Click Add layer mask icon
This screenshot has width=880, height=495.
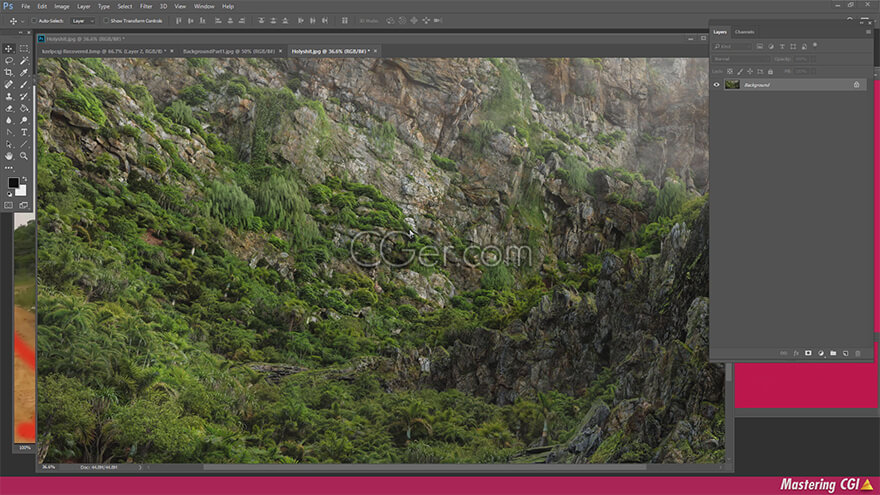pyautogui.click(x=808, y=353)
